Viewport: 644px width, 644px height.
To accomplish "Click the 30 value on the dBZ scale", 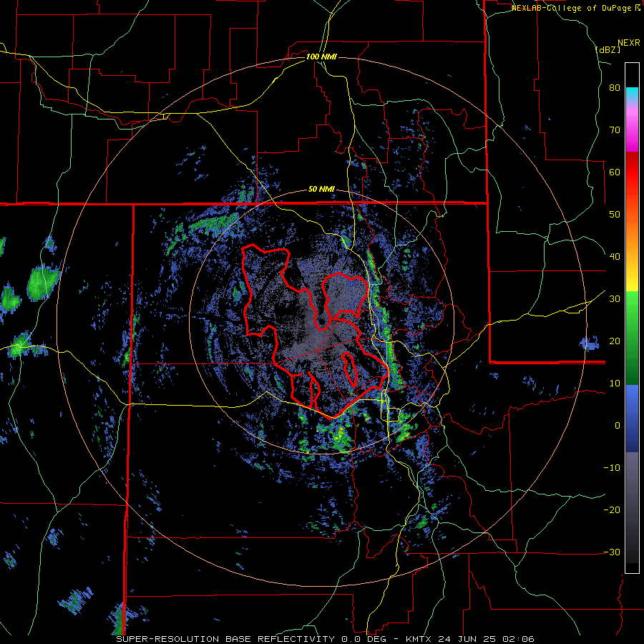I will pyautogui.click(x=615, y=299).
